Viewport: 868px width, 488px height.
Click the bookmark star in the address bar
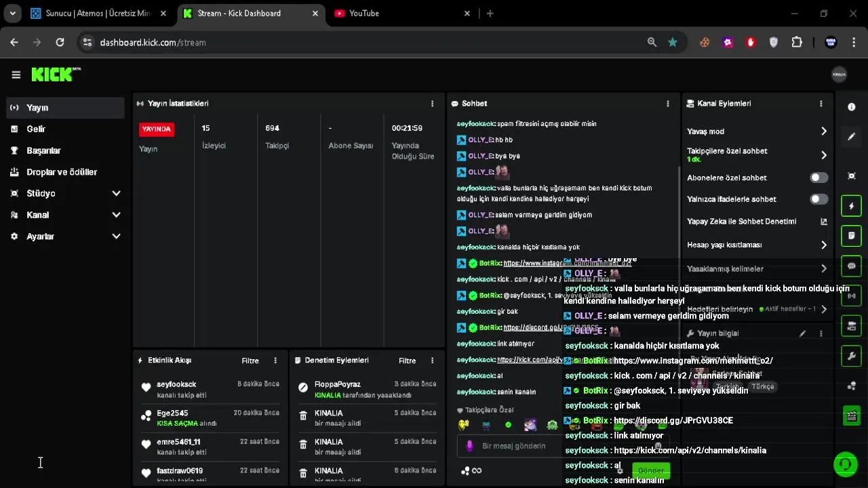point(672,42)
